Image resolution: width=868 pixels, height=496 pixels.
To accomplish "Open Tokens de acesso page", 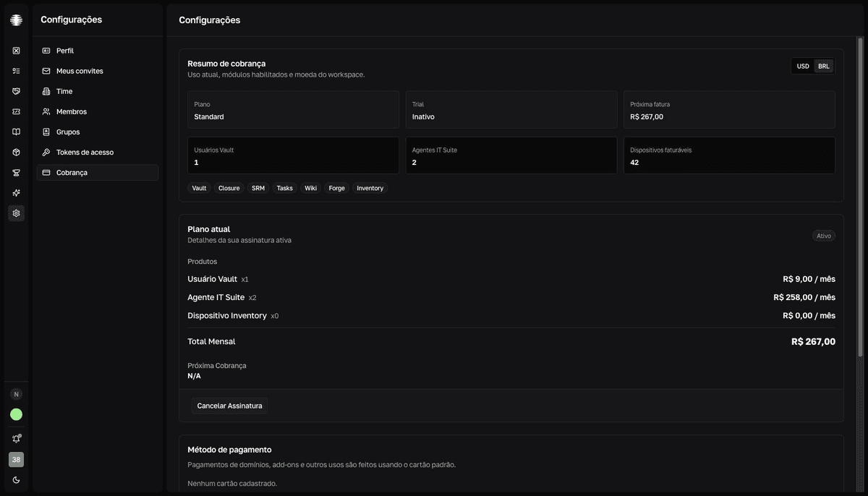I will (98, 152).
